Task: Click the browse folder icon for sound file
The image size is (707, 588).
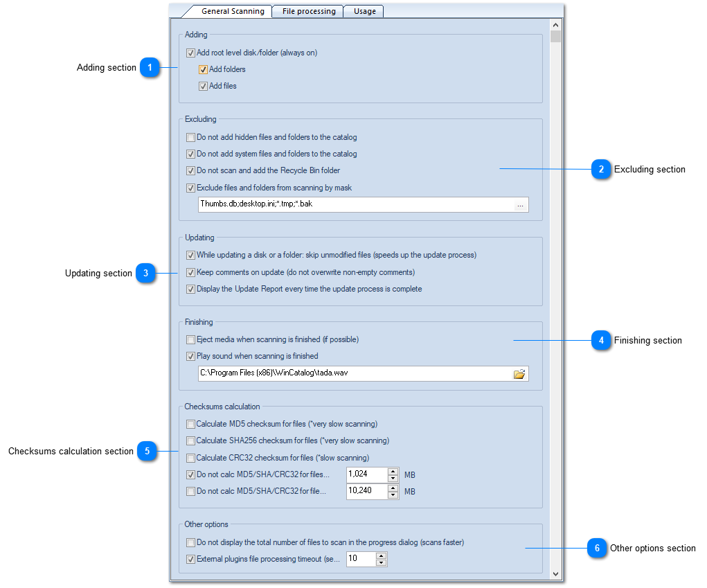Action: [519, 374]
